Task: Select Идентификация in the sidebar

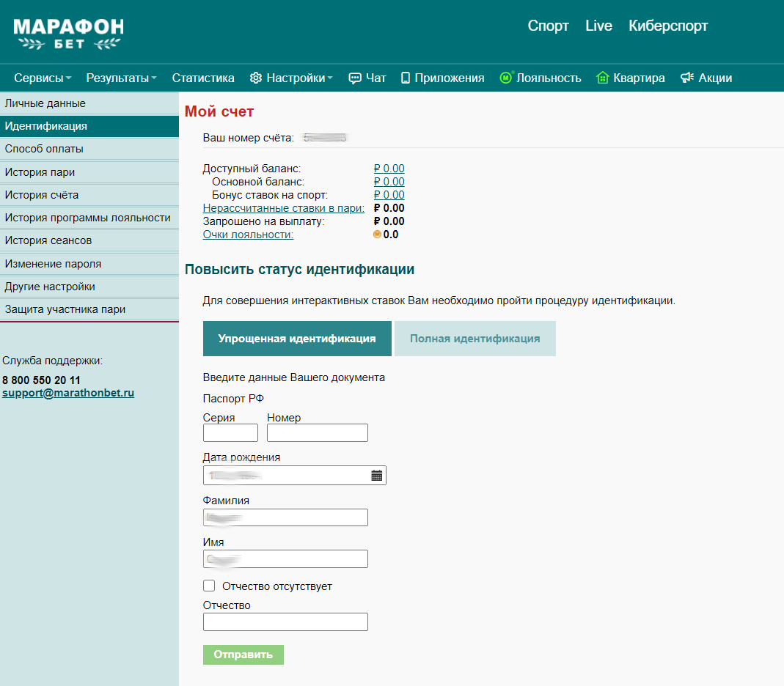Action: (89, 126)
